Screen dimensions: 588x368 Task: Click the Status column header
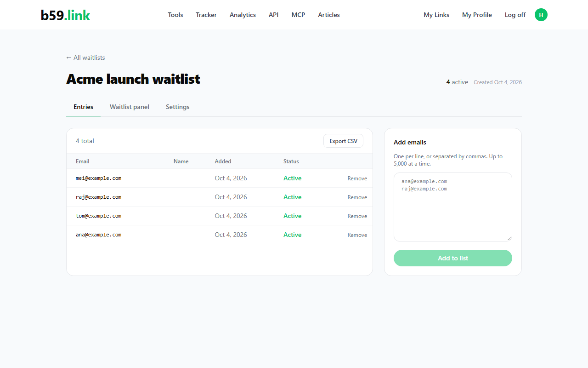[x=291, y=161]
